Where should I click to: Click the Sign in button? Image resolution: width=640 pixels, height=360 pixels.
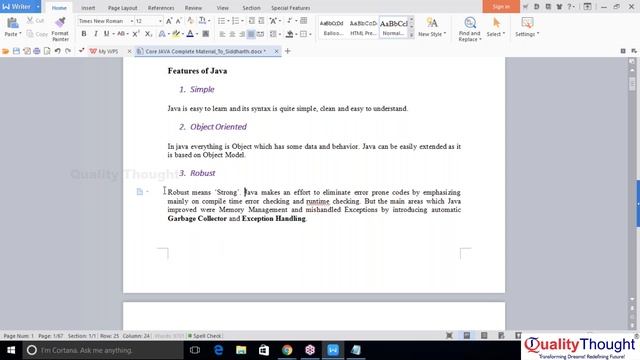tap(501, 7)
